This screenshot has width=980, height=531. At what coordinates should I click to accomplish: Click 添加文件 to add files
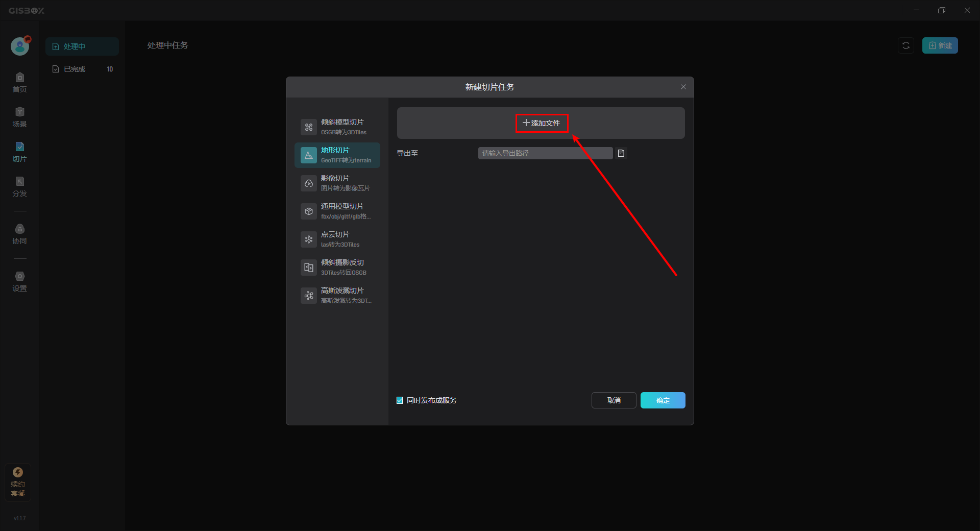pyautogui.click(x=542, y=123)
